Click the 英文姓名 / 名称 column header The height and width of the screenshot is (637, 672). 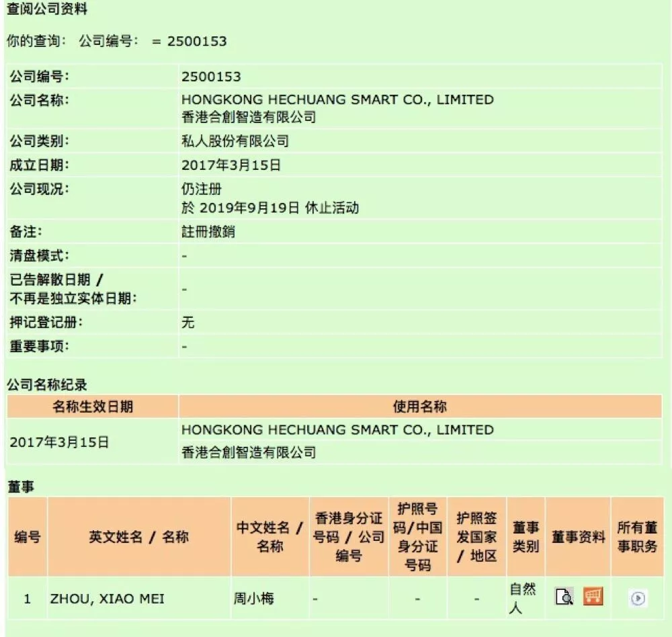[x=139, y=537]
